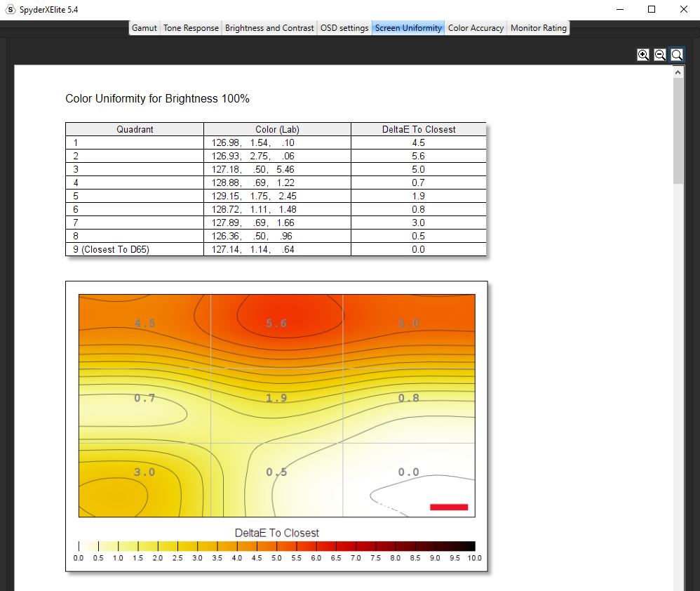Close the SpyderXElite window
Screen dimensions: 700x591
[683, 9]
